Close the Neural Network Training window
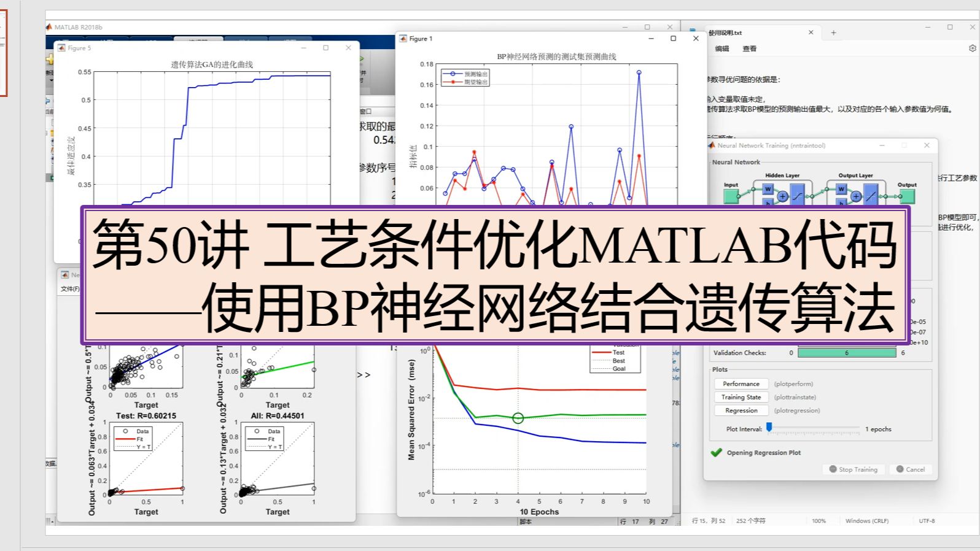This screenshot has height=551, width=980. pos(927,145)
